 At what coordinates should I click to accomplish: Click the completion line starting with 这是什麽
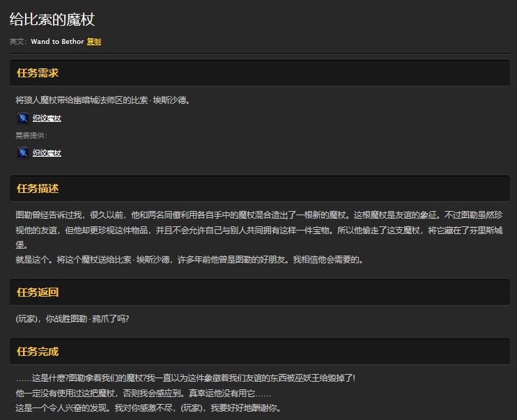coord(185,378)
